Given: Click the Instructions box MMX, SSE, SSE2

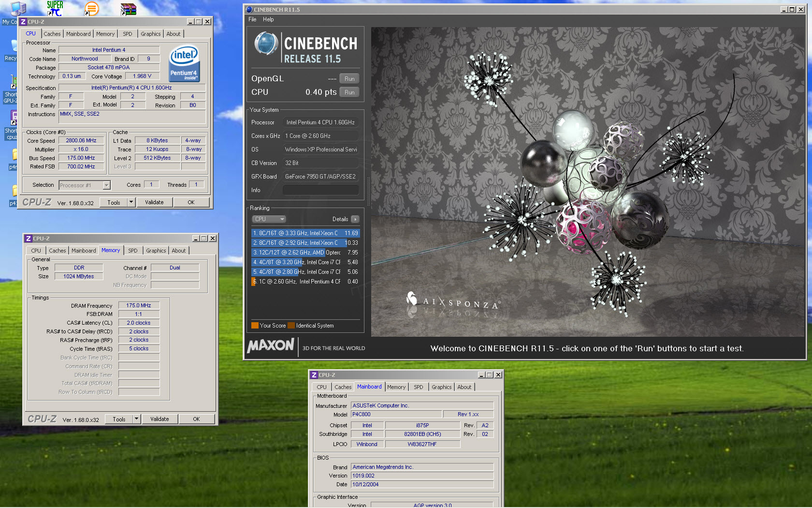Looking at the screenshot, I should pyautogui.click(x=132, y=117).
